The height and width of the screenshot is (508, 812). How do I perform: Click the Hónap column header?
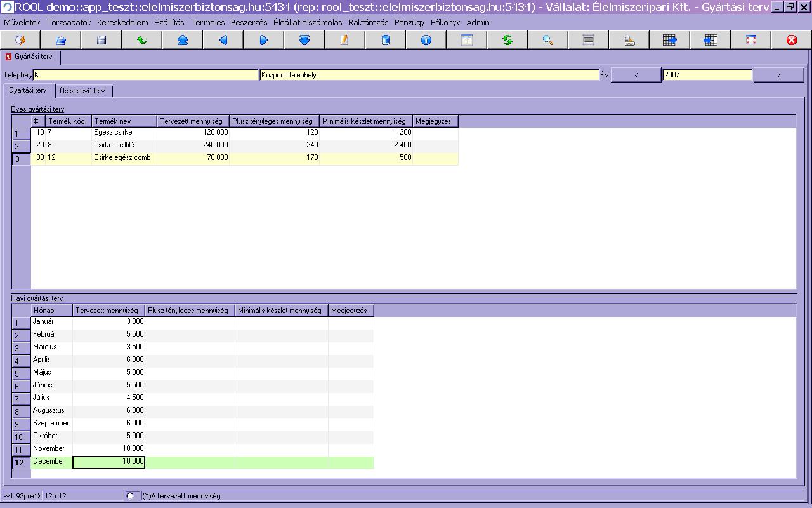click(52, 311)
